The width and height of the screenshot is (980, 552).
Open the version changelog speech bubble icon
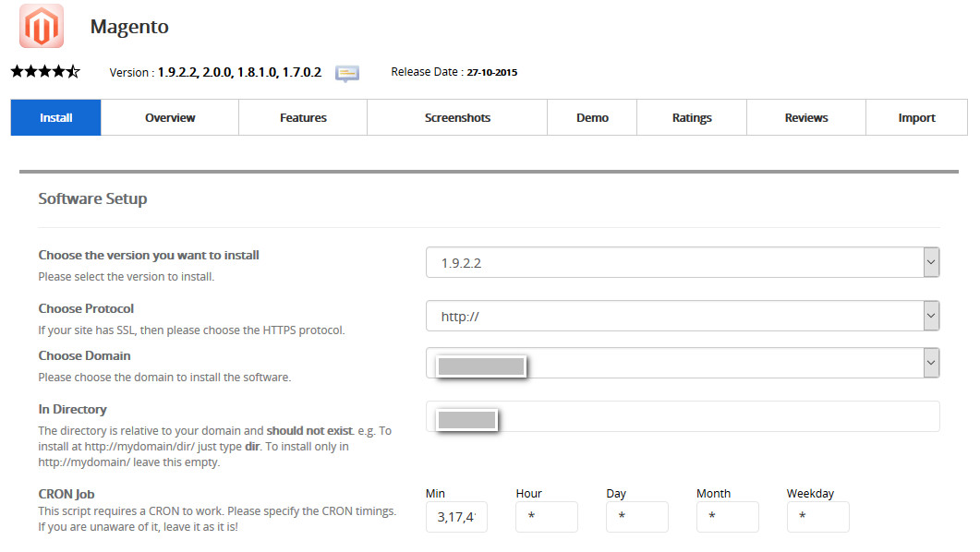347,74
